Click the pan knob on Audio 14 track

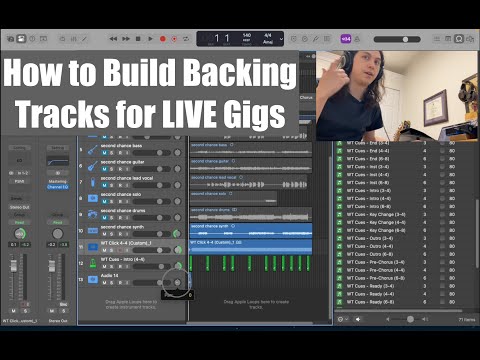177,282
